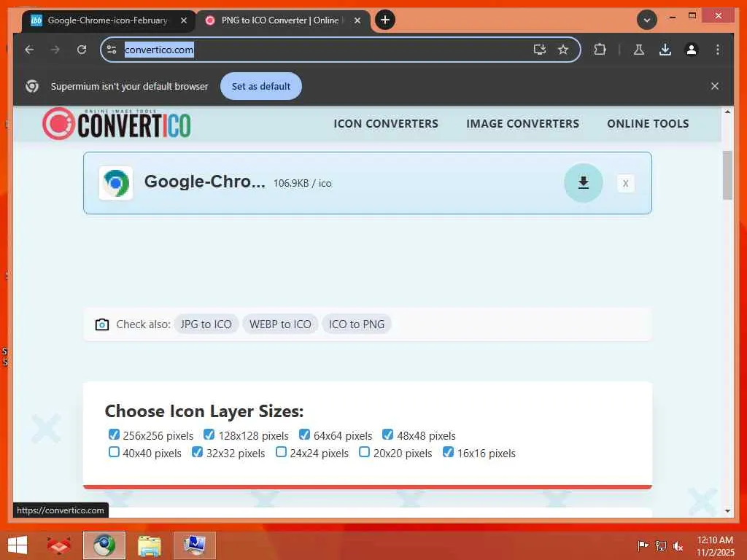This screenshot has width=747, height=560.
Task: Click the camera icon beside Check also
Action: click(102, 324)
